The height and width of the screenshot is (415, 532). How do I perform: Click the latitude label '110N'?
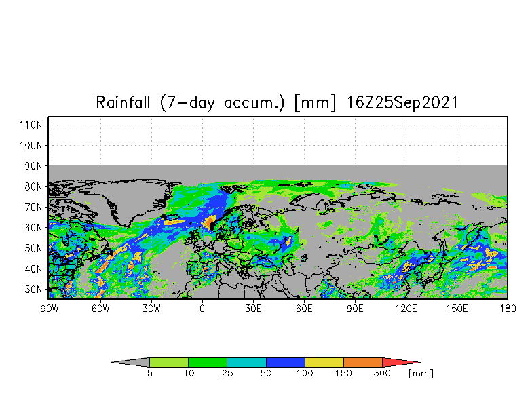click(x=31, y=125)
